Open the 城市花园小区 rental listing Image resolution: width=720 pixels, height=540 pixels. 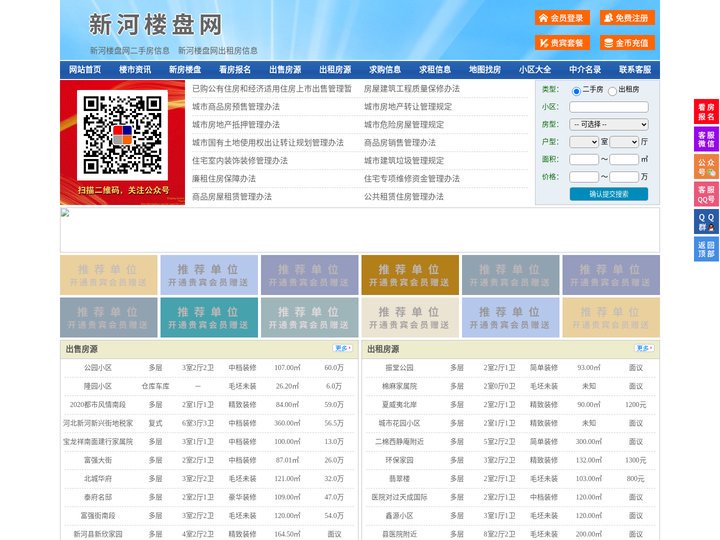(x=399, y=423)
